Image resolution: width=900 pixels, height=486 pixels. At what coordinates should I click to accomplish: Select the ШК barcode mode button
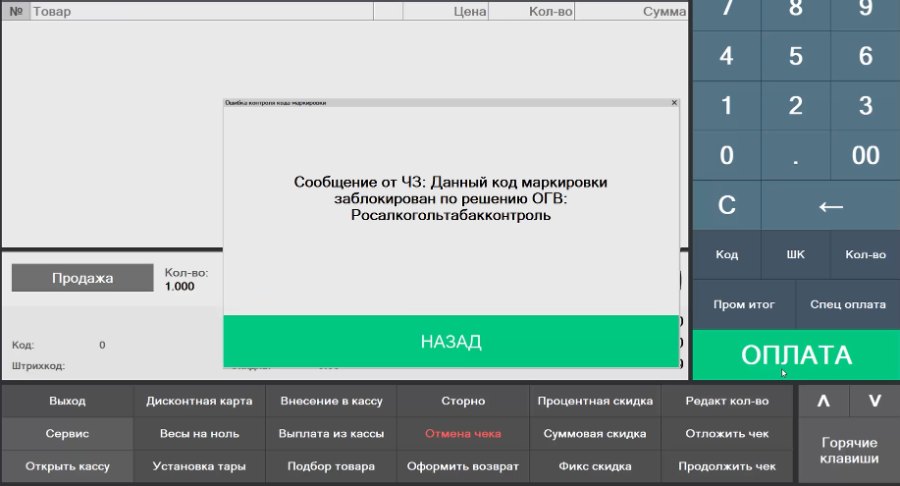pos(796,255)
